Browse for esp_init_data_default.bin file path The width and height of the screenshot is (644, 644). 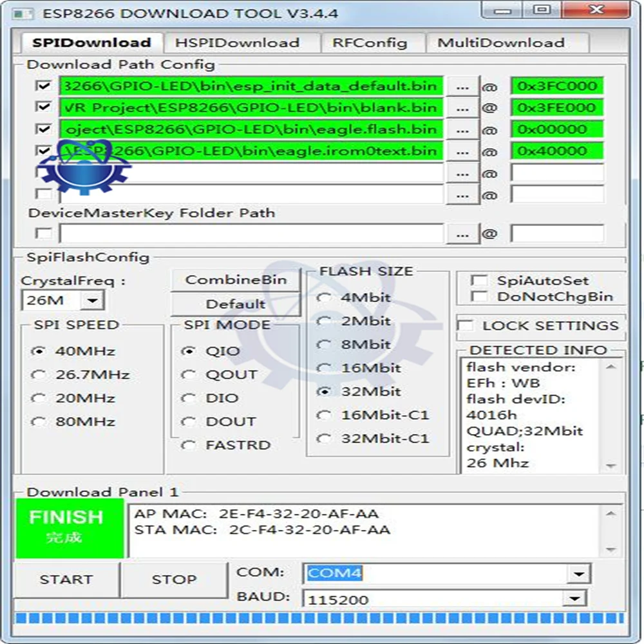(462, 86)
